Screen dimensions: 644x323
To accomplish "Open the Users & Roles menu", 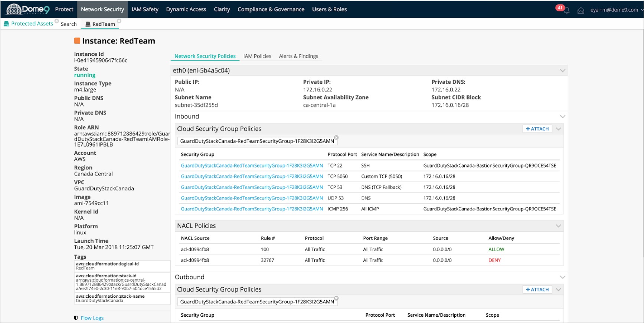I will click(x=330, y=9).
